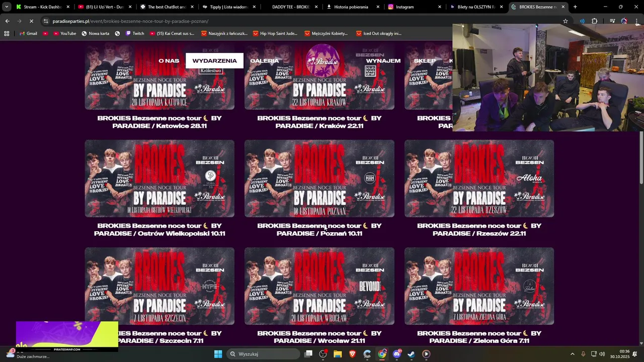This screenshot has width=644, height=362.
Task: Close the Instagram tab
Action: pos(439,7)
